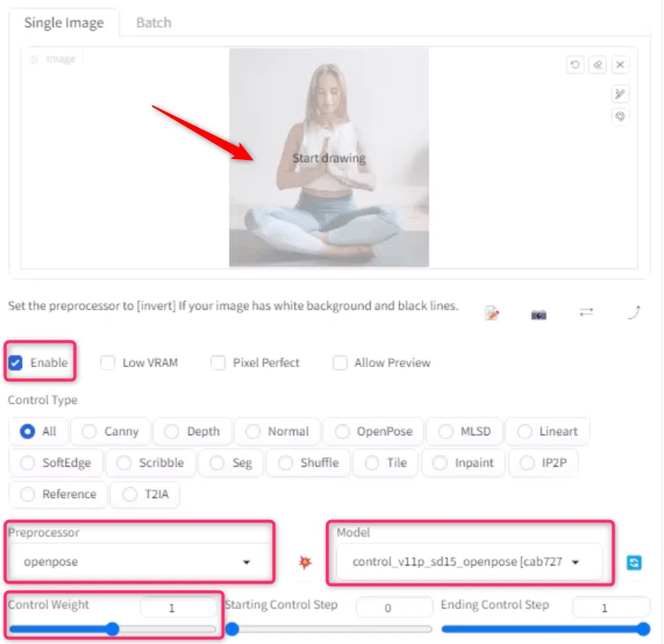The image size is (664, 644).
Task: Check the Pixel Perfect checkbox
Action: 218,362
